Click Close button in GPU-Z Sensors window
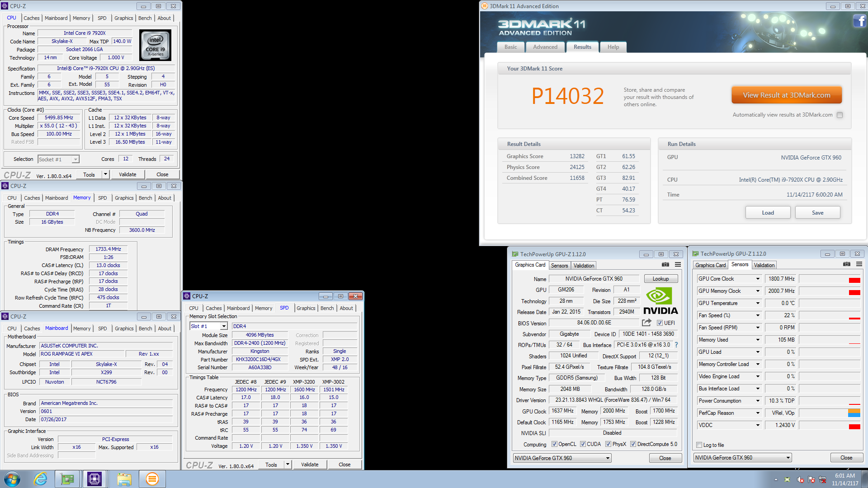Screen dimensions: 868x488 click(x=846, y=458)
